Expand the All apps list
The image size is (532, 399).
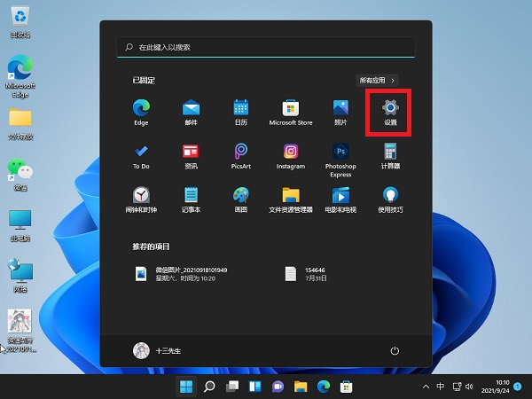378,80
